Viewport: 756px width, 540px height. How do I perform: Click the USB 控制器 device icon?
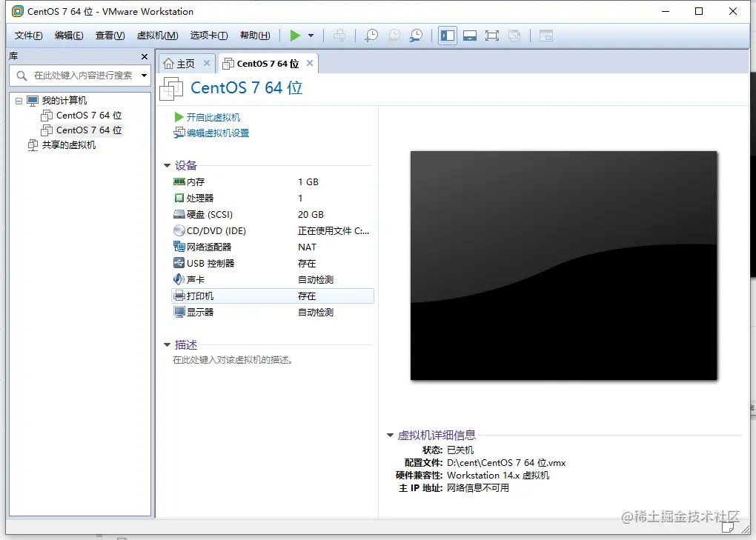point(179,263)
